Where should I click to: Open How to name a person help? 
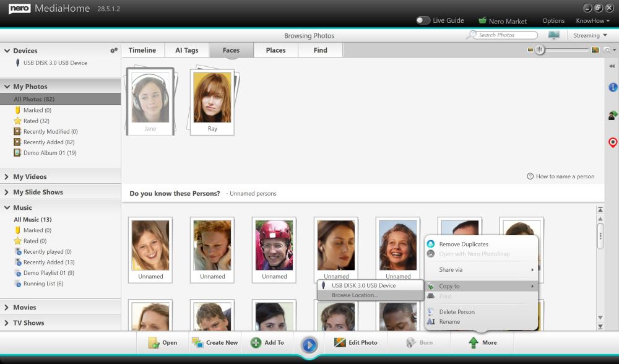click(x=561, y=176)
